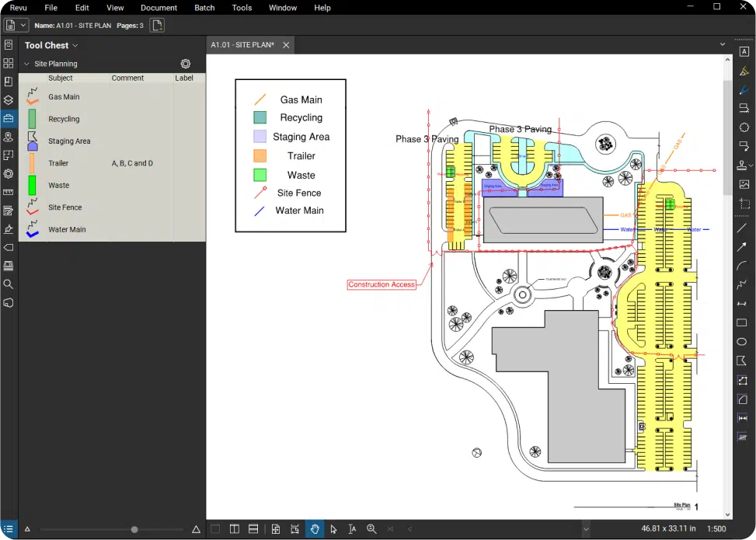Choose the Rectangle markup tool
756x540 pixels.
tap(742, 323)
